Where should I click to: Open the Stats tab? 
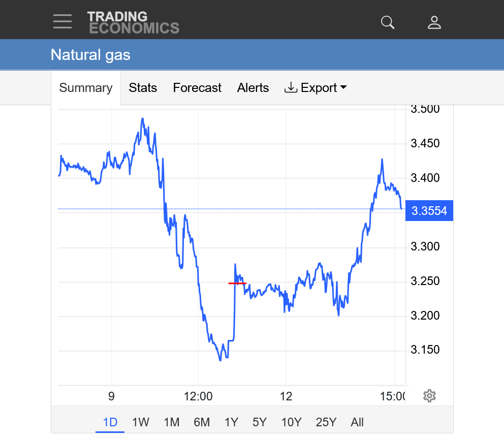(x=143, y=88)
